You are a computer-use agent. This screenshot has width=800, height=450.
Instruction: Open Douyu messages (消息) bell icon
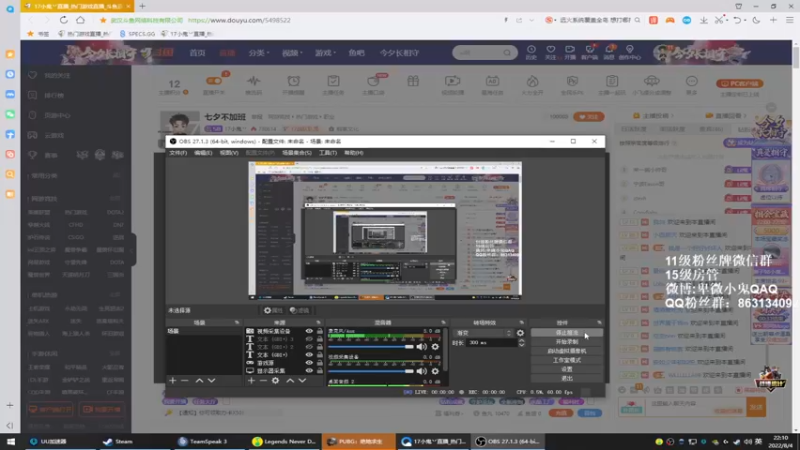(609, 52)
